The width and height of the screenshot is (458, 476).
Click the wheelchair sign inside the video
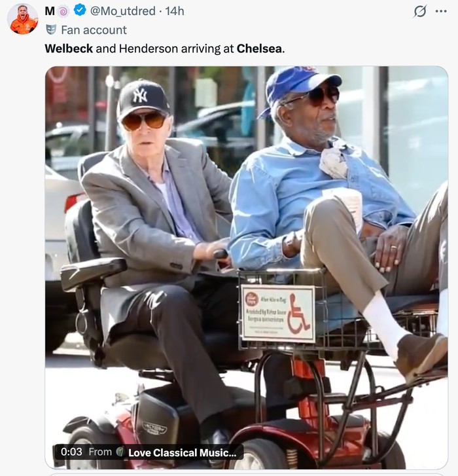pos(278,314)
